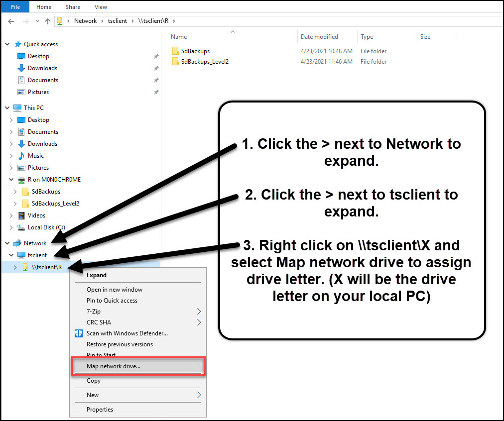The width and height of the screenshot is (504, 421).
Task: Click the Quick access star icon
Action: [x=17, y=44]
